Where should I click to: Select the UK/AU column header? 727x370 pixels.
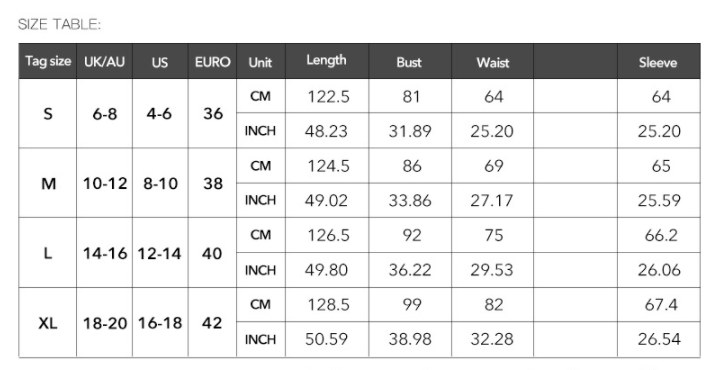pyautogui.click(x=105, y=61)
